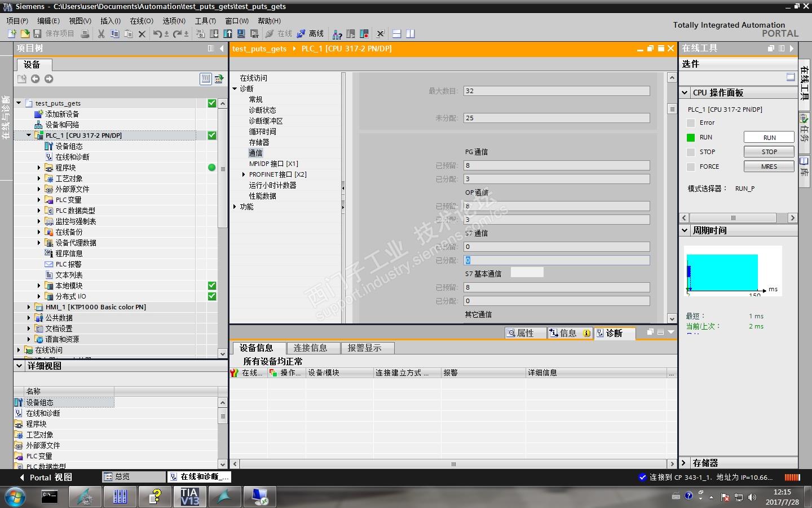Open the 项目(P) menu

click(x=17, y=21)
